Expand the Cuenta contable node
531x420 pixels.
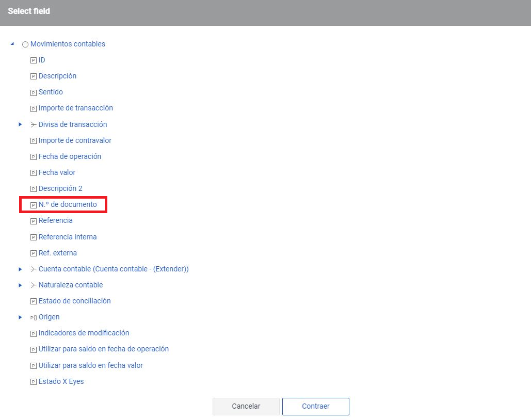coord(20,269)
